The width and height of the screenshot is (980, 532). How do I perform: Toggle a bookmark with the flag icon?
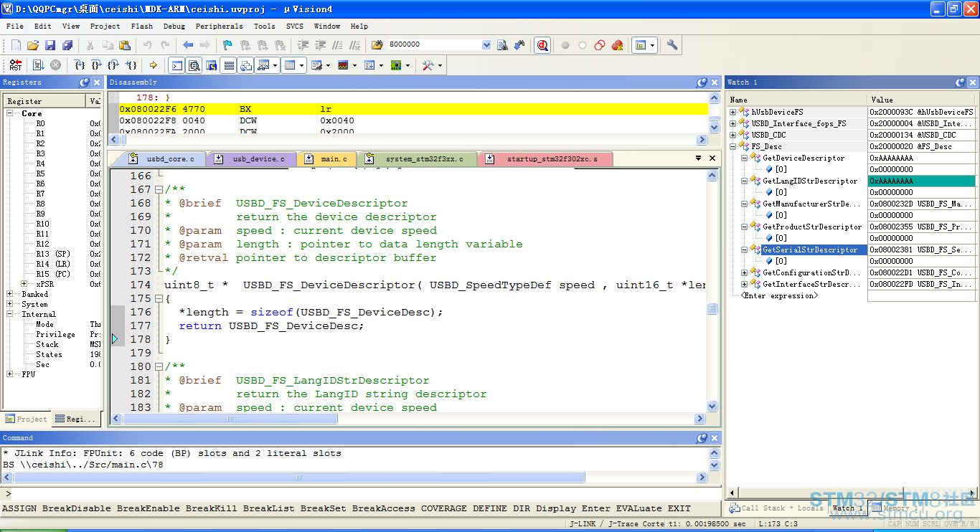point(227,45)
